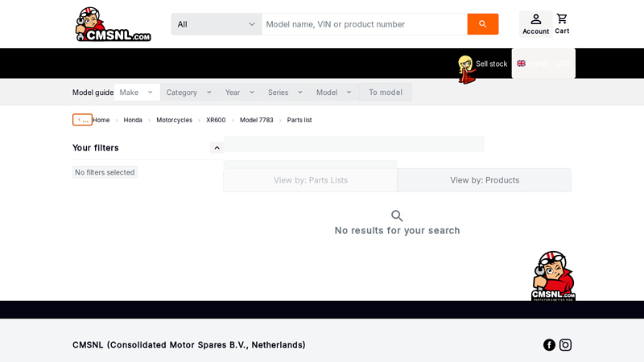Click the Parts list breadcrumb
This screenshot has height=362, width=644.
tap(299, 120)
